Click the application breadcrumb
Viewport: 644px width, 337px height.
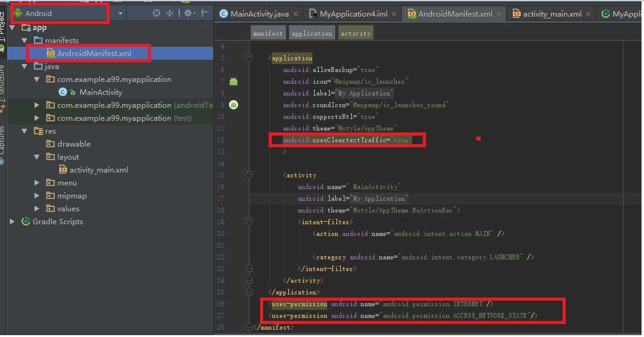pos(312,33)
